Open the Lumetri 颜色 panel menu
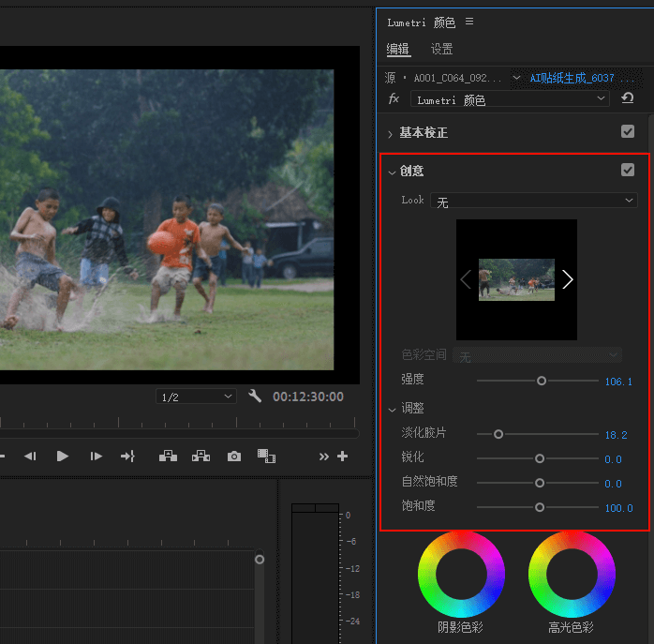This screenshot has width=654, height=644. (469, 22)
